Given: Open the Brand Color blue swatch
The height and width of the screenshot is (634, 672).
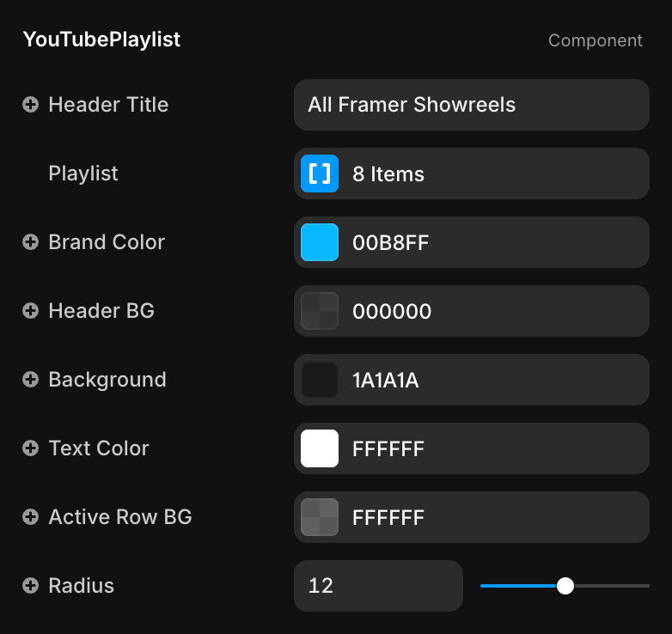Looking at the screenshot, I should tap(320, 242).
